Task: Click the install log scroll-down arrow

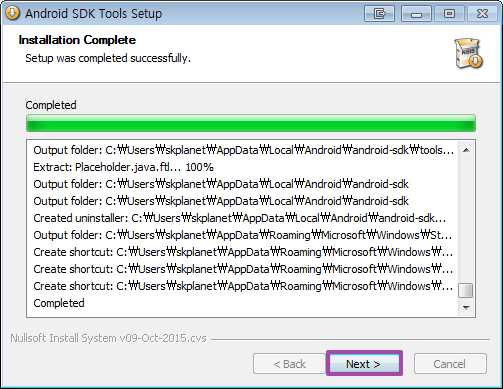Action: click(x=466, y=307)
